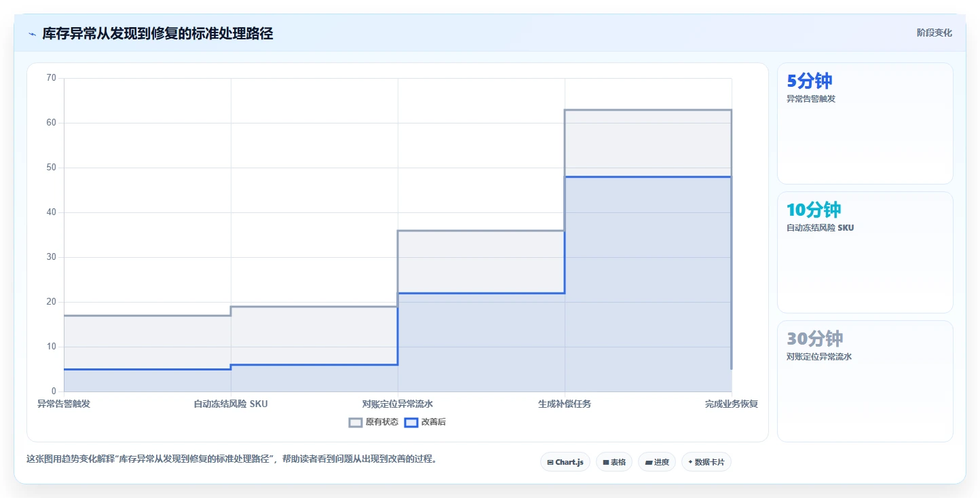980x498 pixels.
Task: Click the 原有状态 gray legend swatch
Action: 356,422
